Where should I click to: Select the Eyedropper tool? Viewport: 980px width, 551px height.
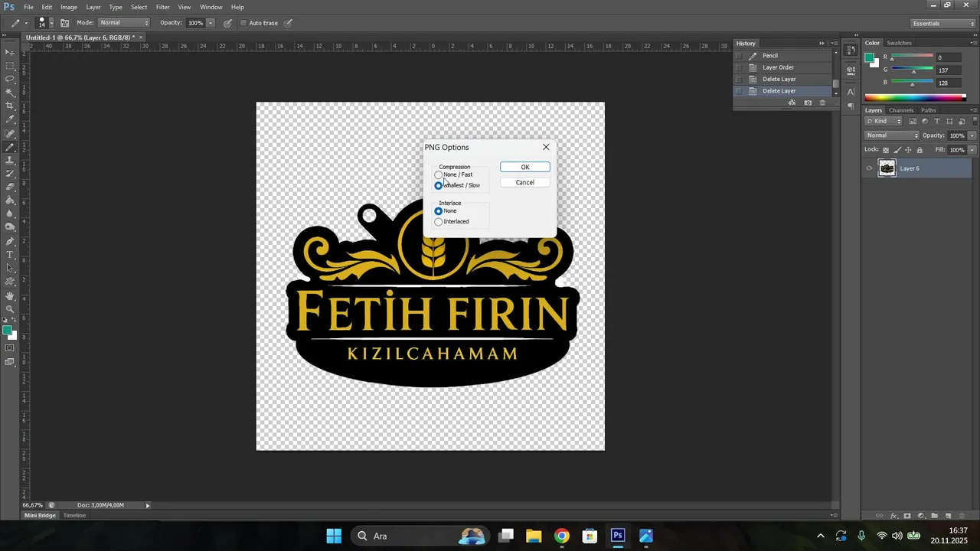pyautogui.click(x=10, y=119)
